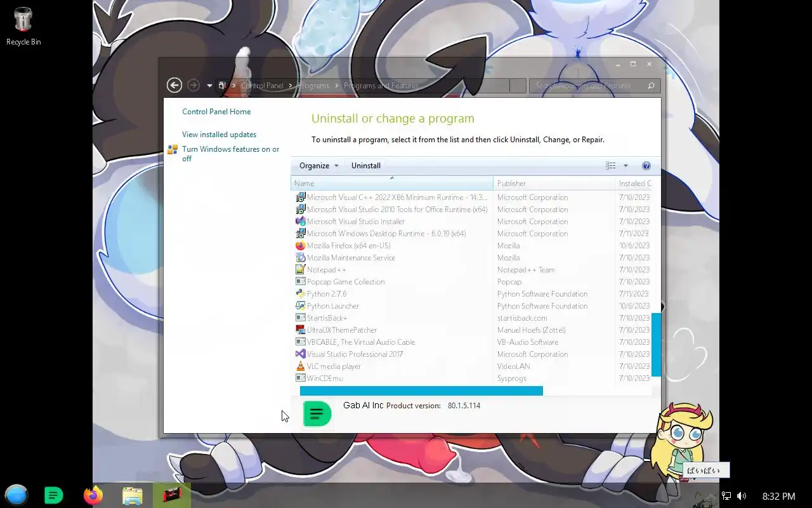Open Turn Windows features on or off
This screenshot has width=812, height=508.
pyautogui.click(x=230, y=154)
